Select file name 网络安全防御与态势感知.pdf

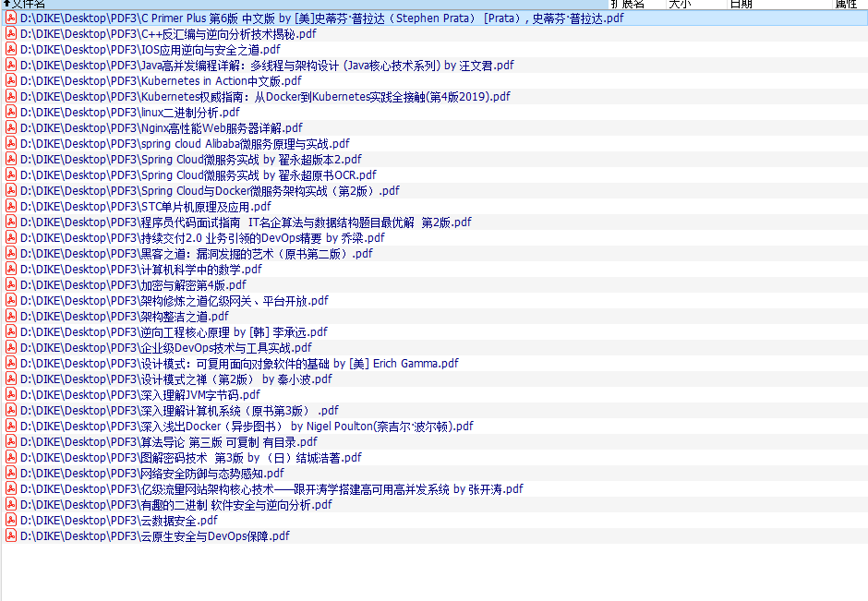tap(152, 474)
